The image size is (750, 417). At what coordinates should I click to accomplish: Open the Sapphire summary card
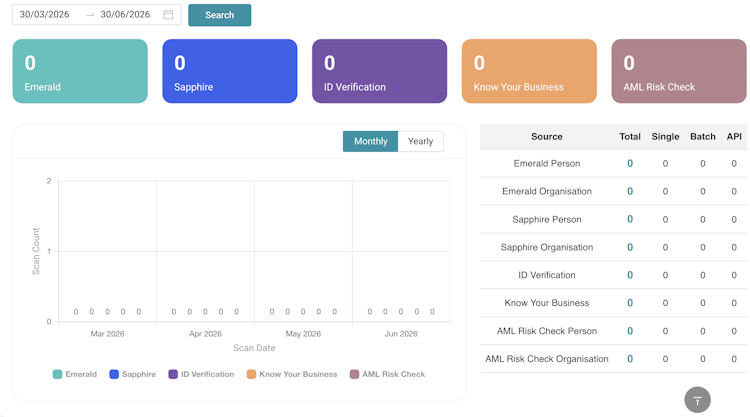click(230, 71)
